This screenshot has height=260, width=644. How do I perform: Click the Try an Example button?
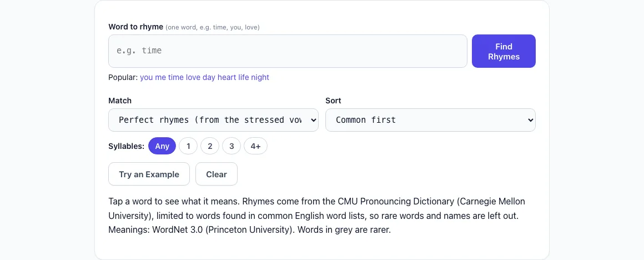[x=149, y=174]
